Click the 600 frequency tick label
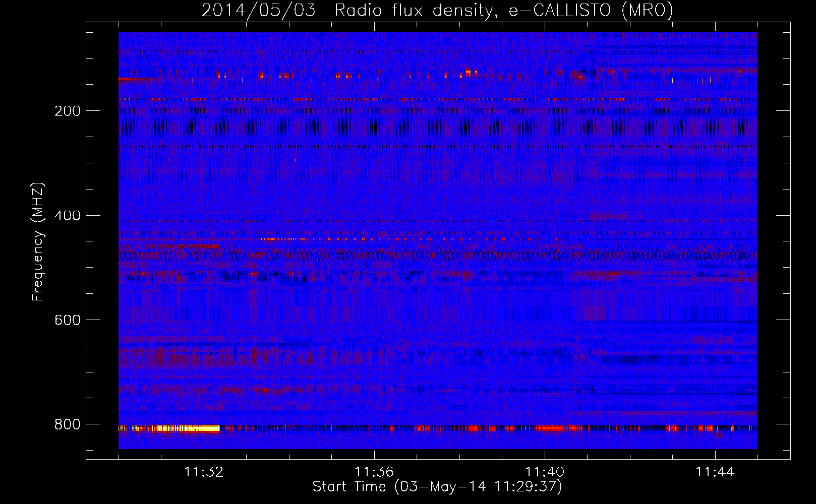 point(68,320)
